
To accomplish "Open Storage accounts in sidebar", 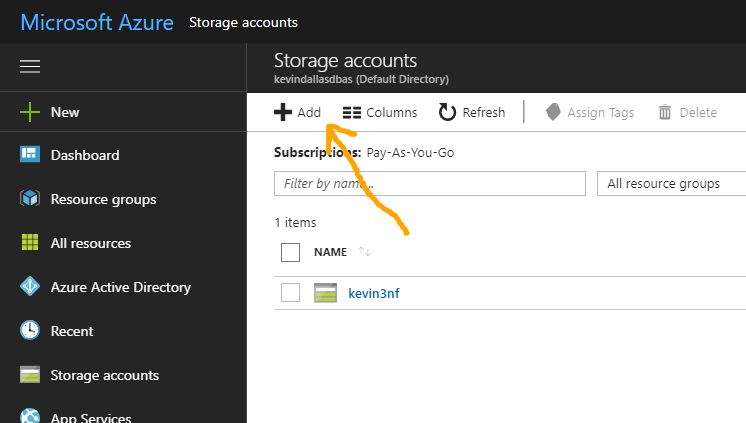I will coord(105,375).
